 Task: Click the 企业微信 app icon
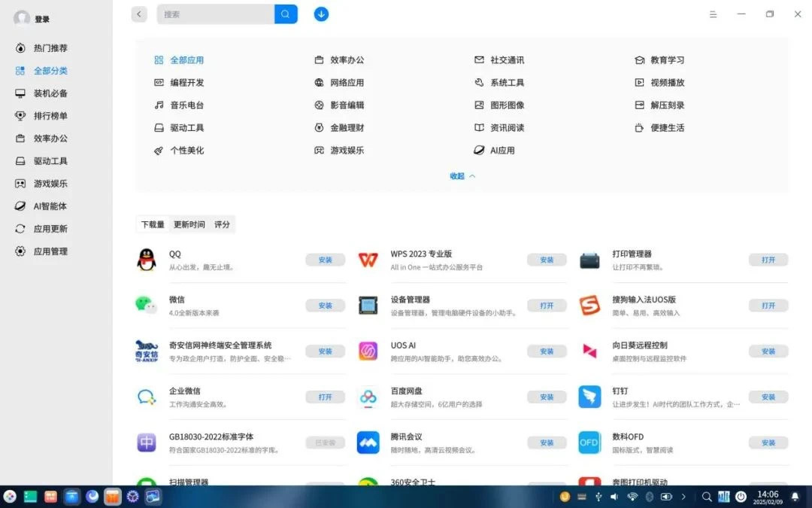(147, 397)
